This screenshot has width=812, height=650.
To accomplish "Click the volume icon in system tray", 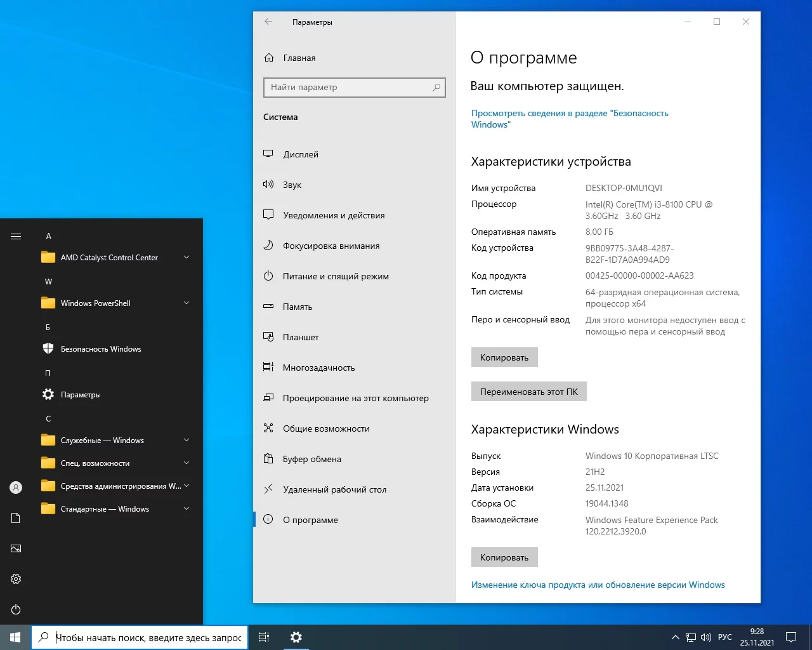I will point(706,637).
